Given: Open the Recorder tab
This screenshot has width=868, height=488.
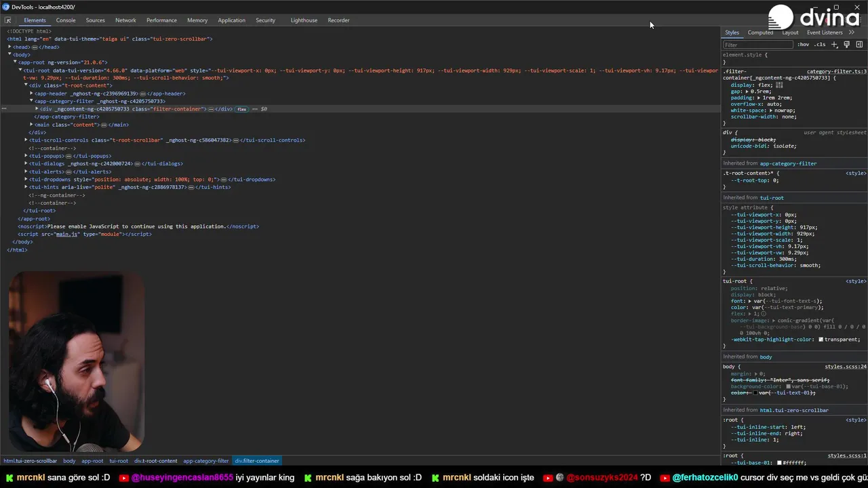Looking at the screenshot, I should click(x=338, y=20).
